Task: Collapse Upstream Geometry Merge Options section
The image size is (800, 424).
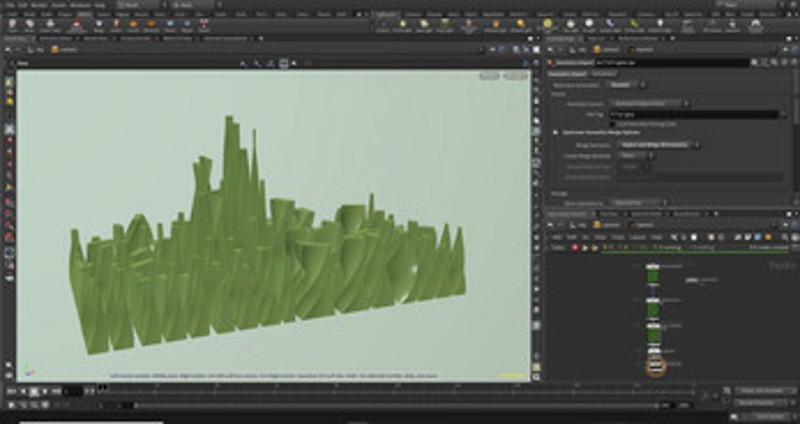Action: 556,133
